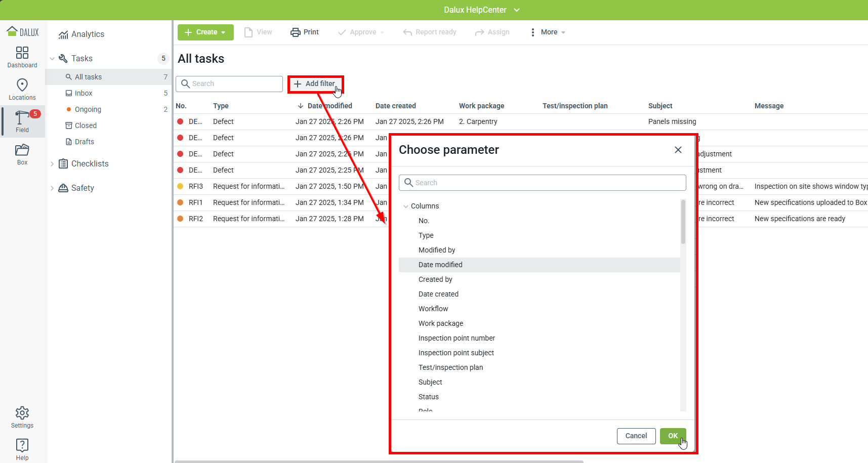Viewport: 868px width, 463px height.
Task: Expand the Create dropdown button
Action: [x=205, y=32]
